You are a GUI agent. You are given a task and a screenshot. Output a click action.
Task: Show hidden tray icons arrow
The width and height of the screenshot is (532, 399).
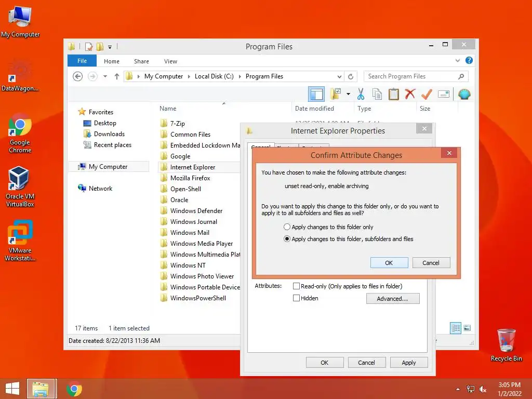click(458, 389)
